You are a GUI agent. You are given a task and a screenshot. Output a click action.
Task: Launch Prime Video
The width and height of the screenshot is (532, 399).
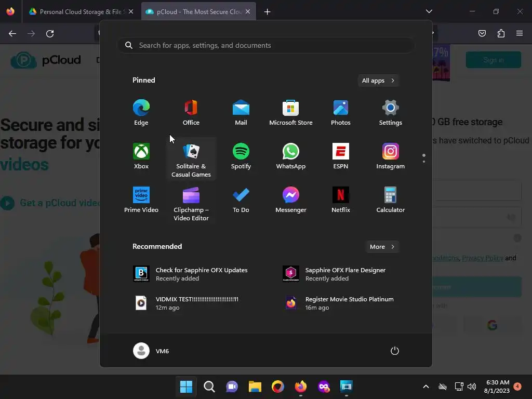pos(141,200)
